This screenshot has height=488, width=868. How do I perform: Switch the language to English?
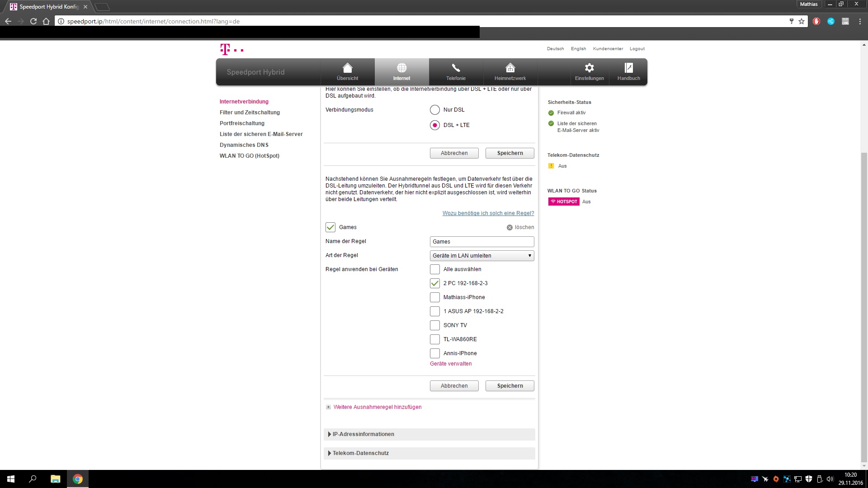pos(578,49)
